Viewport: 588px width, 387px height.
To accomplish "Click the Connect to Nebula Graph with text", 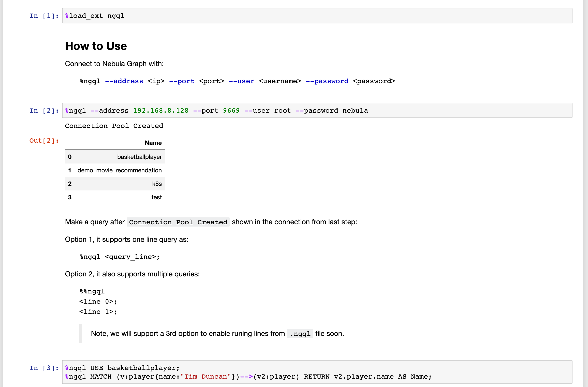I will tap(114, 64).
